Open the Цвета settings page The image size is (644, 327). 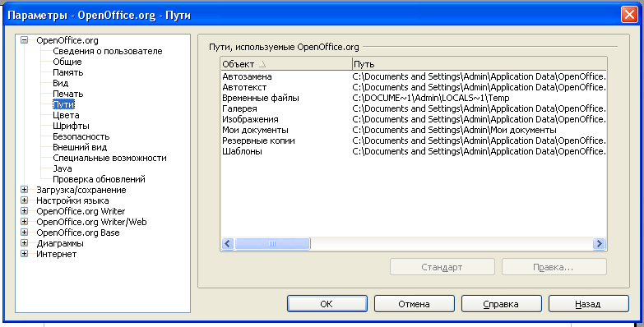point(66,115)
